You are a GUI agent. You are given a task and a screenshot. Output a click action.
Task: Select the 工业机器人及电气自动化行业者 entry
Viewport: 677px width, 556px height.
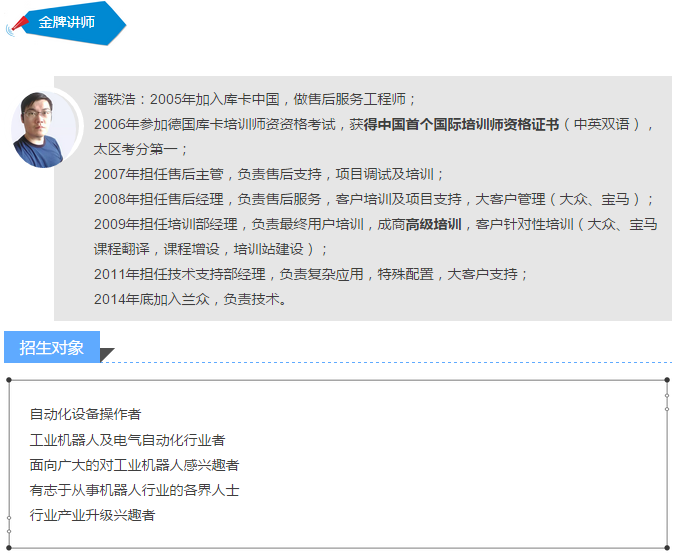coord(127,440)
